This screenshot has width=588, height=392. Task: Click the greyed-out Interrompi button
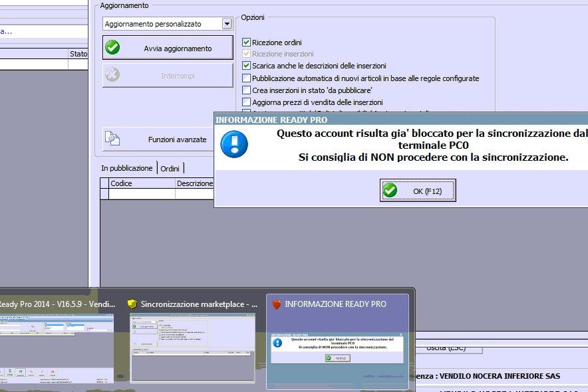(168, 75)
